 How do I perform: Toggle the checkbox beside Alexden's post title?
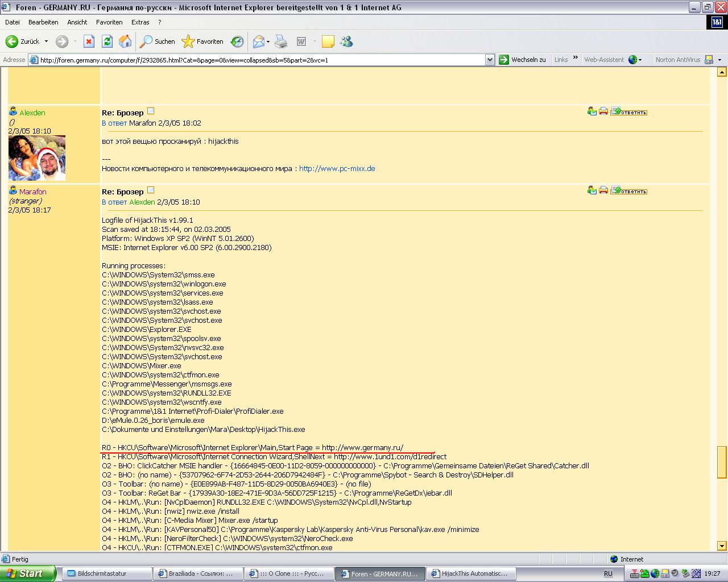tap(151, 111)
